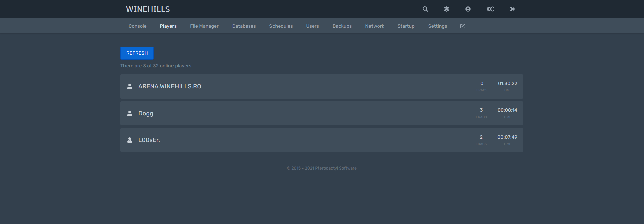644x224 pixels.
Task: Click user icon beside L00sEr._
Action: coord(130,140)
